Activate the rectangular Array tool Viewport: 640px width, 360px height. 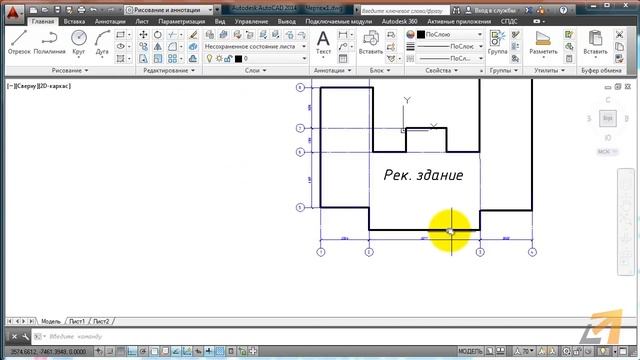[172, 59]
